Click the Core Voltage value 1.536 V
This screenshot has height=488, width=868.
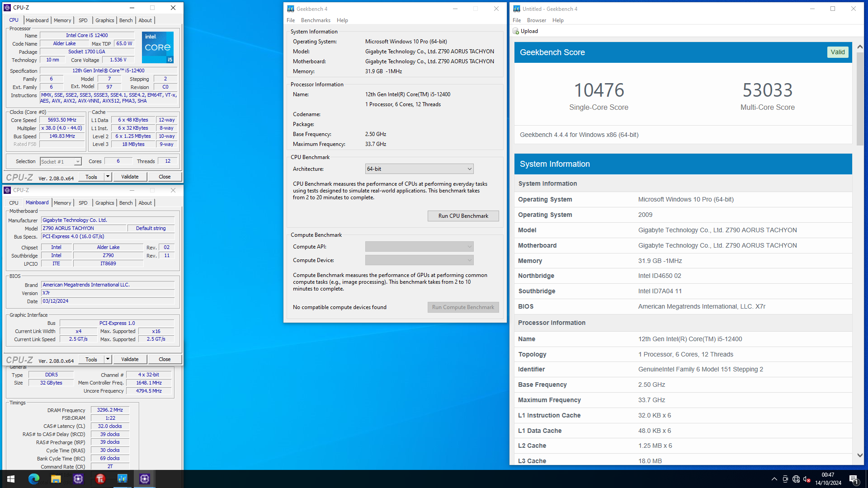point(118,60)
